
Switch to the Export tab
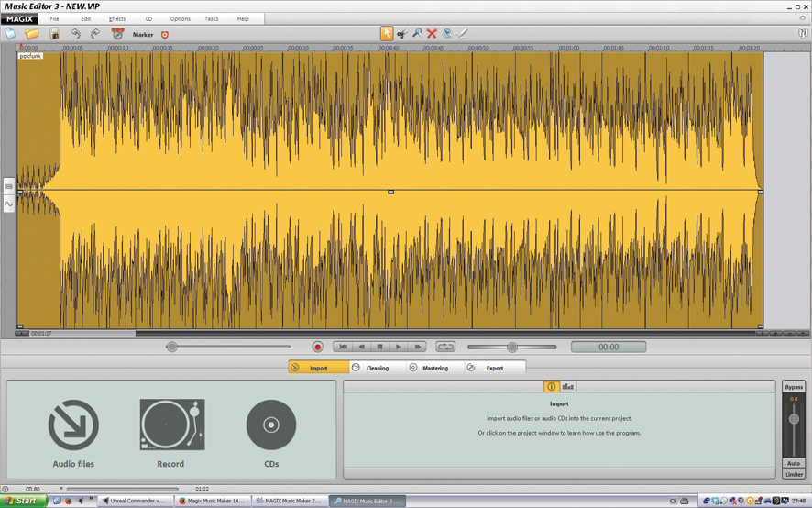495,368
